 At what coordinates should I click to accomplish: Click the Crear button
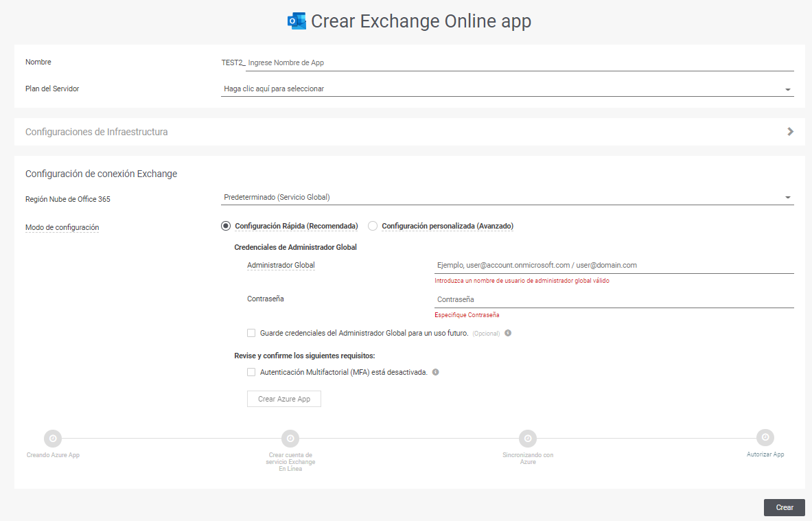tap(784, 507)
